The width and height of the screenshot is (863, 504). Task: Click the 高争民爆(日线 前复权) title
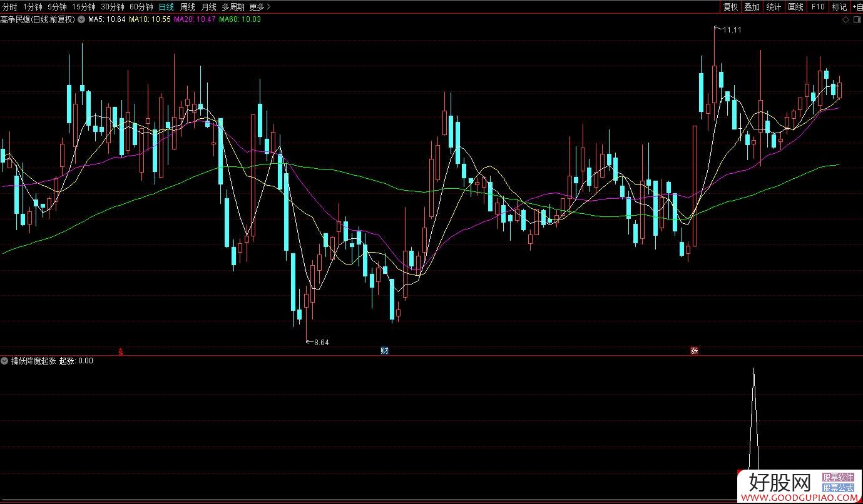pyautogui.click(x=38, y=19)
